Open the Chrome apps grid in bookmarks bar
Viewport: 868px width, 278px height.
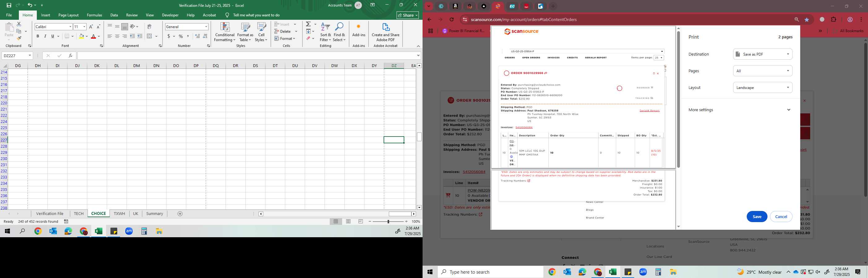[x=430, y=31]
